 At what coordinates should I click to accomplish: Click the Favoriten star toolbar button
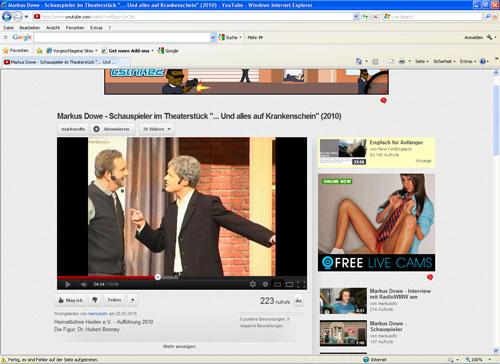(x=15, y=51)
